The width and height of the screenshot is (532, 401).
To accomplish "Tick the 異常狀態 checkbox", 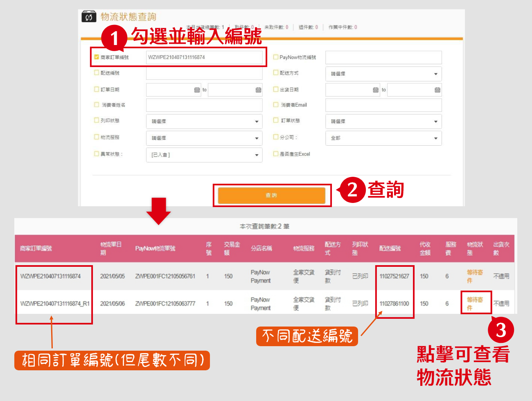I will click(97, 154).
